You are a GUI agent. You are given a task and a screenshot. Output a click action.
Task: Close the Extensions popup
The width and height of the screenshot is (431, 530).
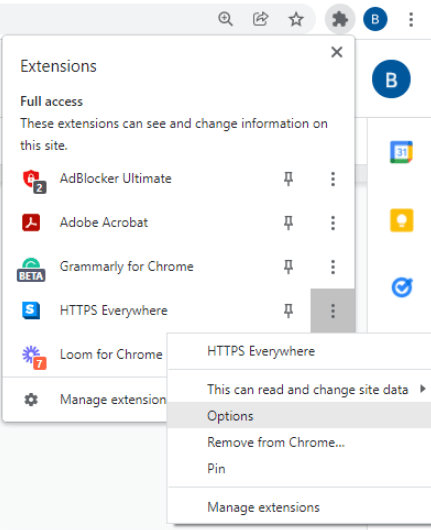(x=337, y=52)
